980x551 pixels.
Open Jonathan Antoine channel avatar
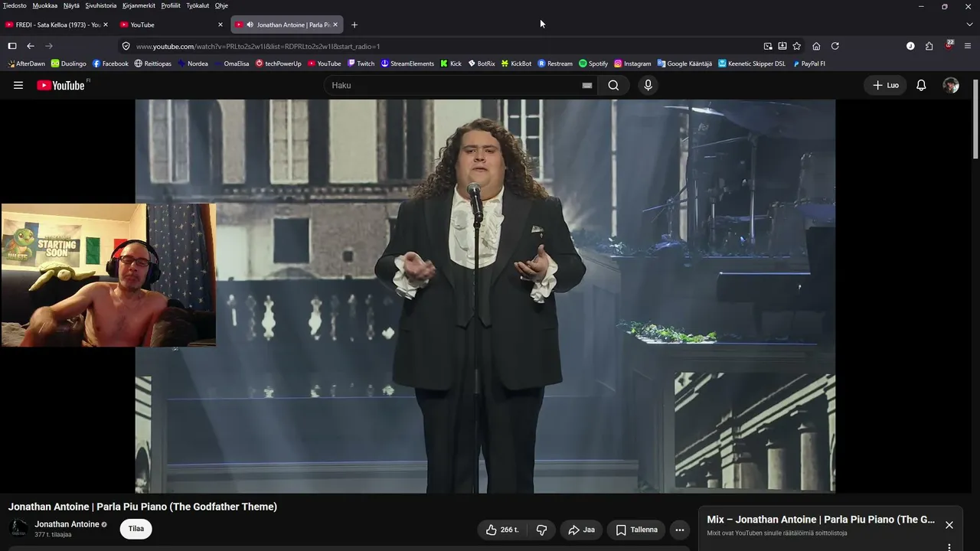[x=18, y=529]
